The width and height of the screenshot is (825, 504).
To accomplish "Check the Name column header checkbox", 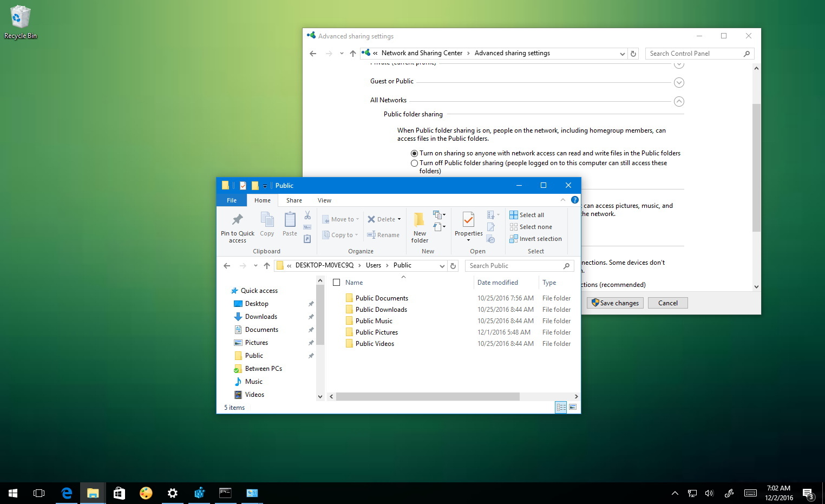I will 336,282.
